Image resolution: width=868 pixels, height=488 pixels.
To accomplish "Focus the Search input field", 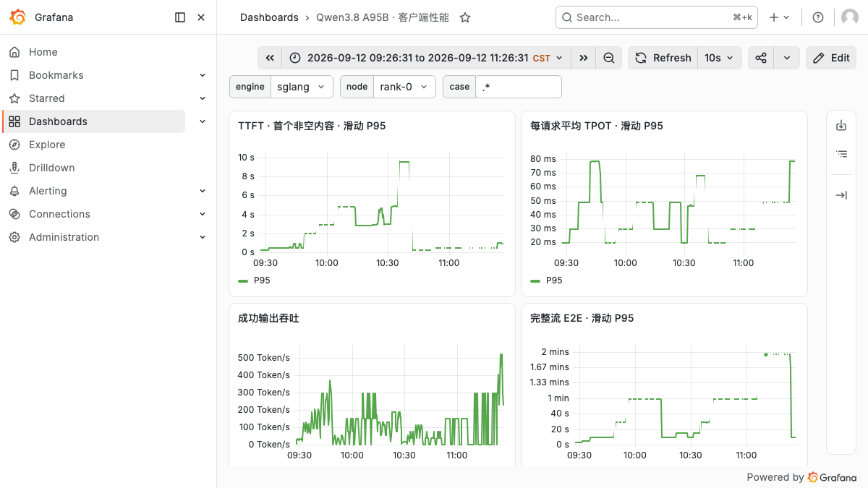I will click(x=657, y=17).
